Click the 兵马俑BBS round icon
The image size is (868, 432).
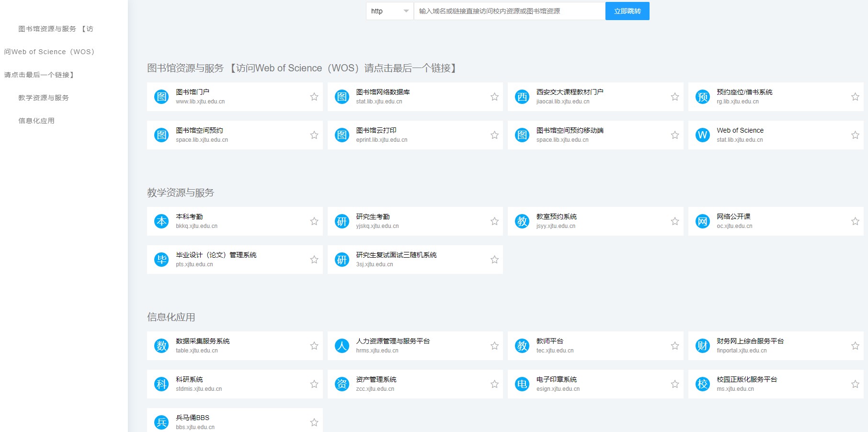(161, 422)
